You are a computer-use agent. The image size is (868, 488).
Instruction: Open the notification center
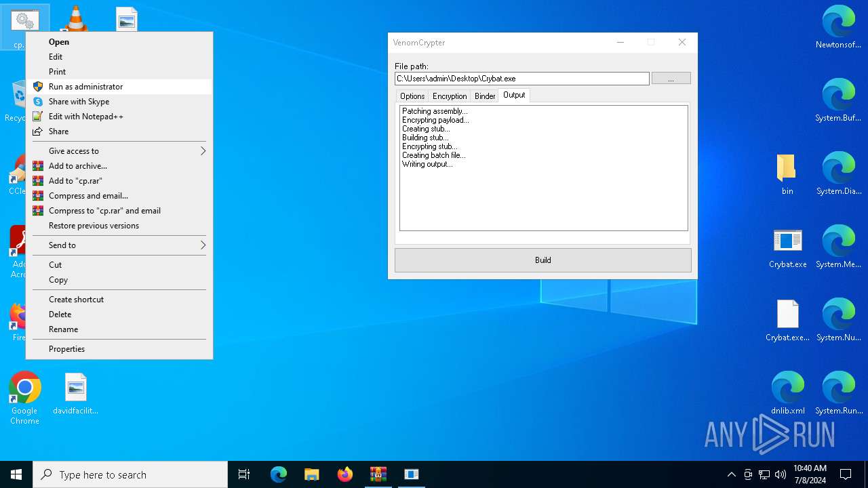pos(846,474)
